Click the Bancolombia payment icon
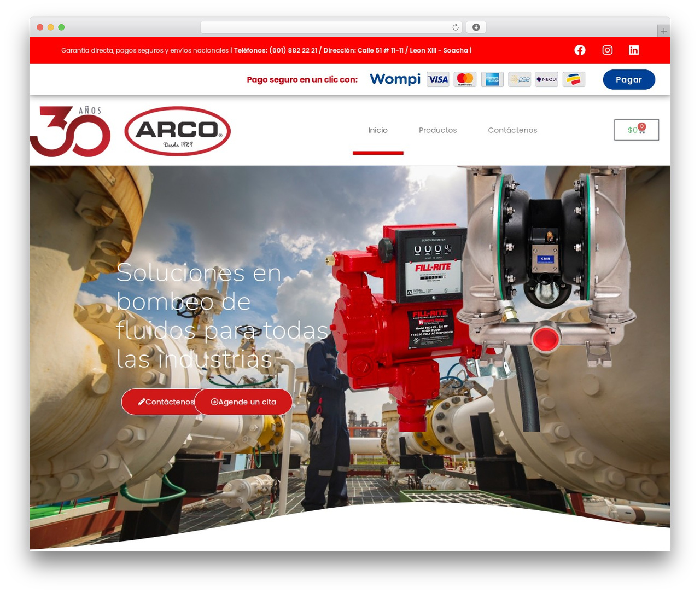This screenshot has height=593, width=700. (574, 79)
